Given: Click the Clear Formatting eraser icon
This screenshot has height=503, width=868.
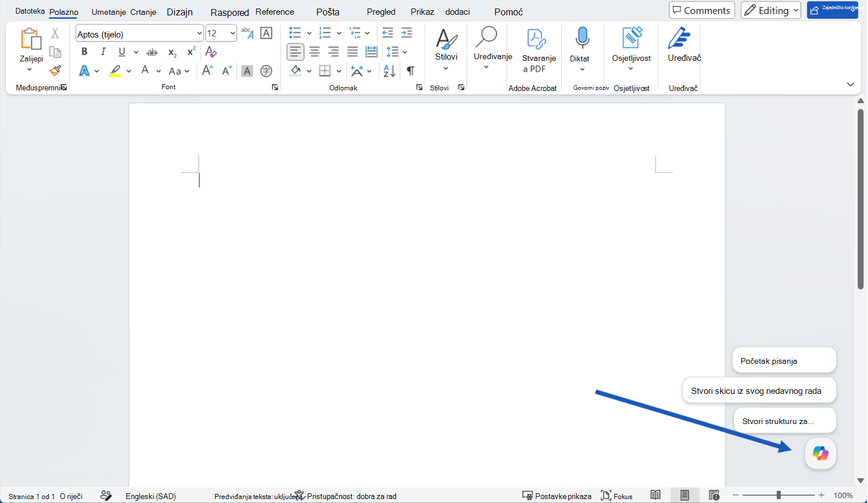Looking at the screenshot, I should coord(211,52).
